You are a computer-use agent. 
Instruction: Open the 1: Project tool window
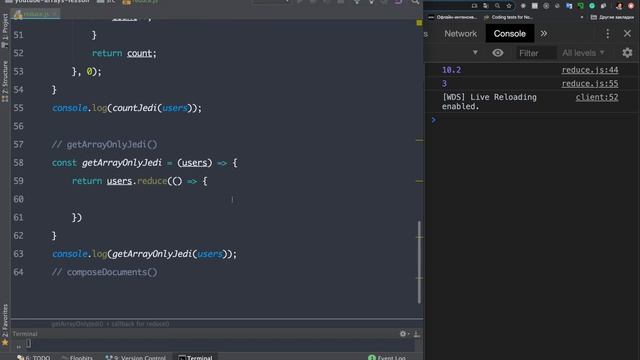click(5, 31)
